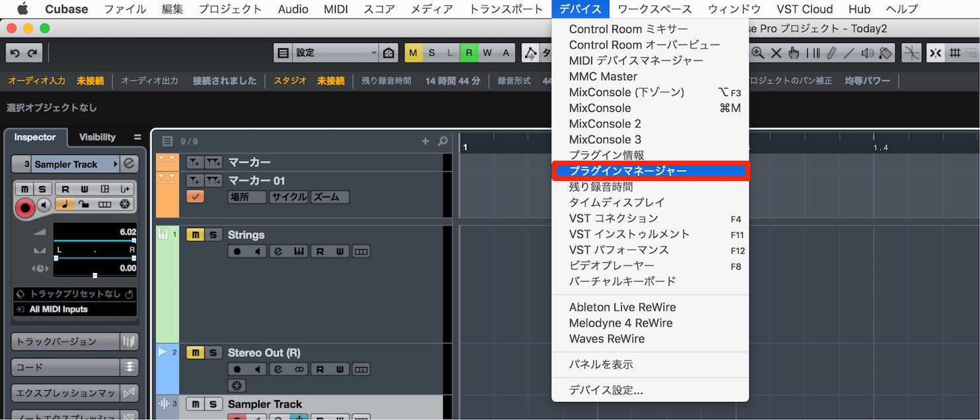980x420 pixels.
Task: Toggle monitor speaker in Inspector
Action: coord(44,204)
